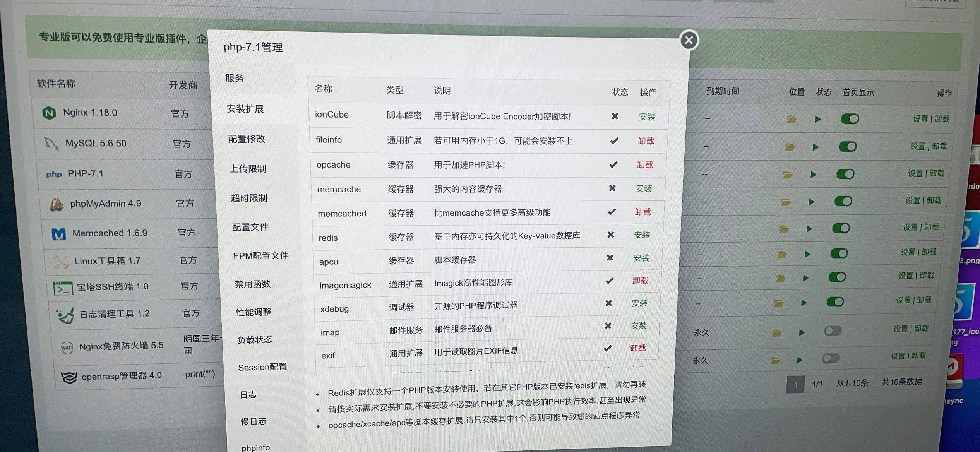The width and height of the screenshot is (980, 452).
Task: Click the 宝塔SSH终端 terminal icon
Action: (63, 288)
